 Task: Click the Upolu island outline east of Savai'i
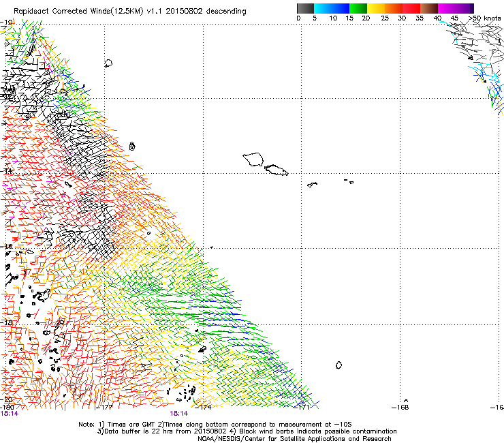click(x=276, y=170)
